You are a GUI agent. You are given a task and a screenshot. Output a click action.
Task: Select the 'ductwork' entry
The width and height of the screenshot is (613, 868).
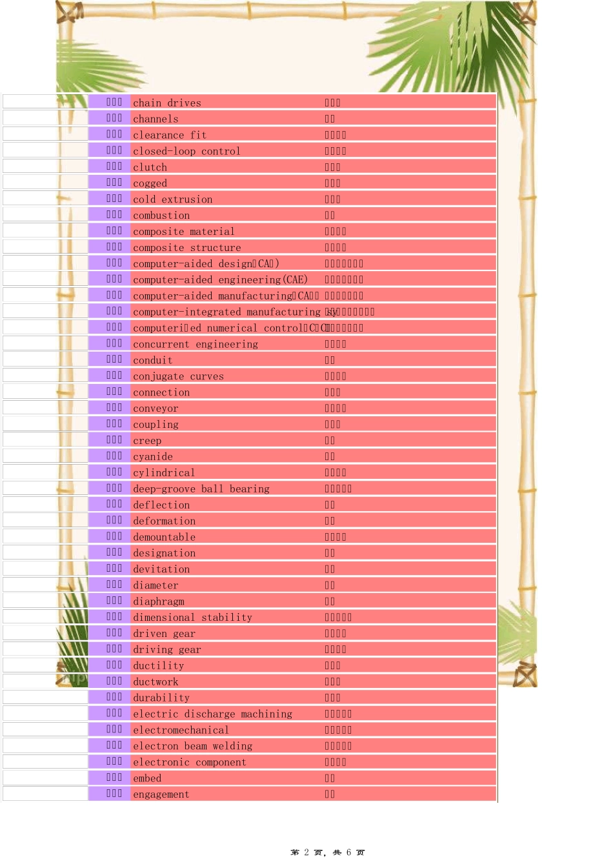click(x=156, y=681)
